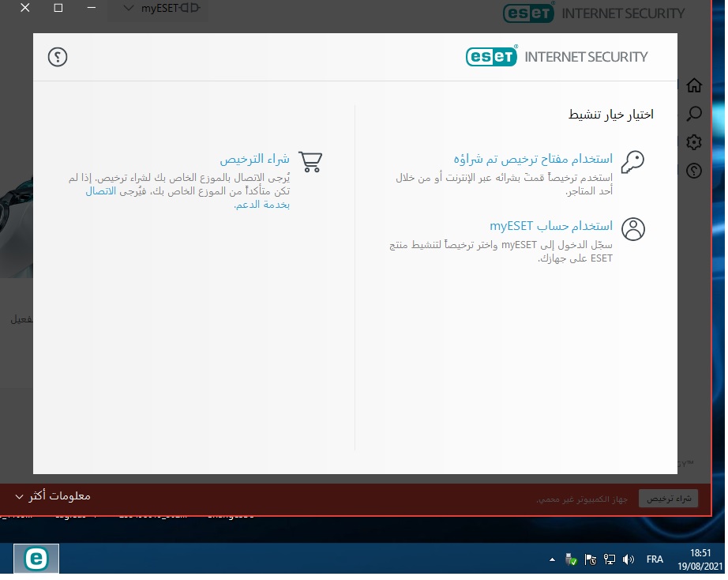This screenshot has height=580, width=728.
Task: Click the ESET taskbar application button
Action: 36,559
